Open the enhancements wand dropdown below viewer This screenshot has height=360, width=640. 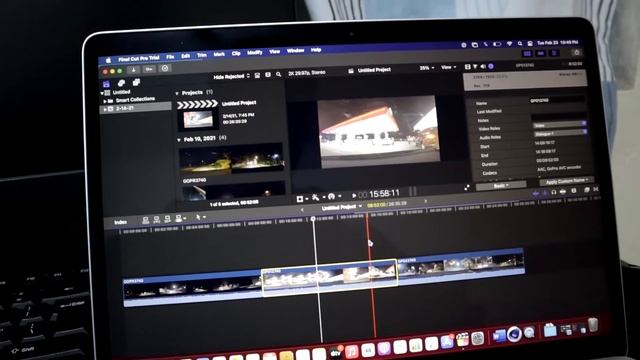(x=318, y=198)
